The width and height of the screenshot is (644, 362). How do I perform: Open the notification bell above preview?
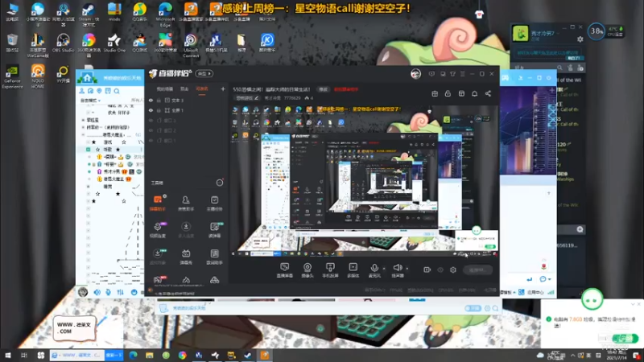474,94
